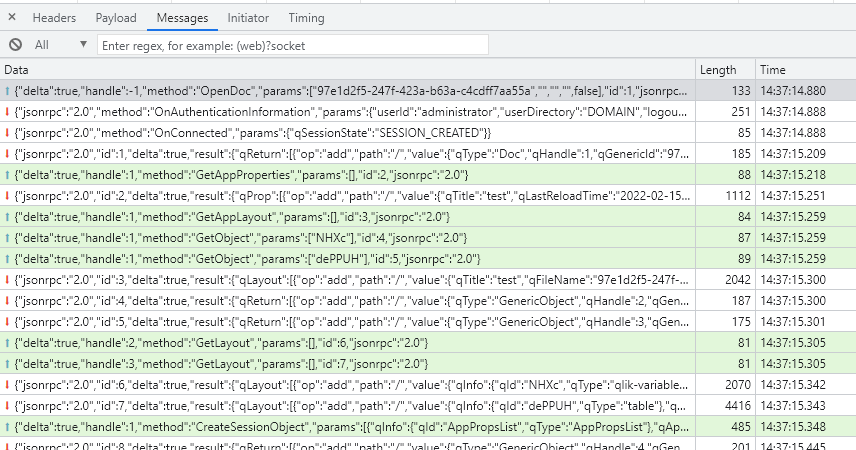Open the Payload tab
The image size is (856, 450).
pos(116,18)
